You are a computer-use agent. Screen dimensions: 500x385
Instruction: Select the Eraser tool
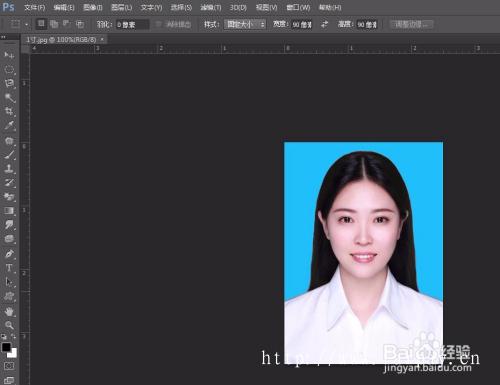9,197
